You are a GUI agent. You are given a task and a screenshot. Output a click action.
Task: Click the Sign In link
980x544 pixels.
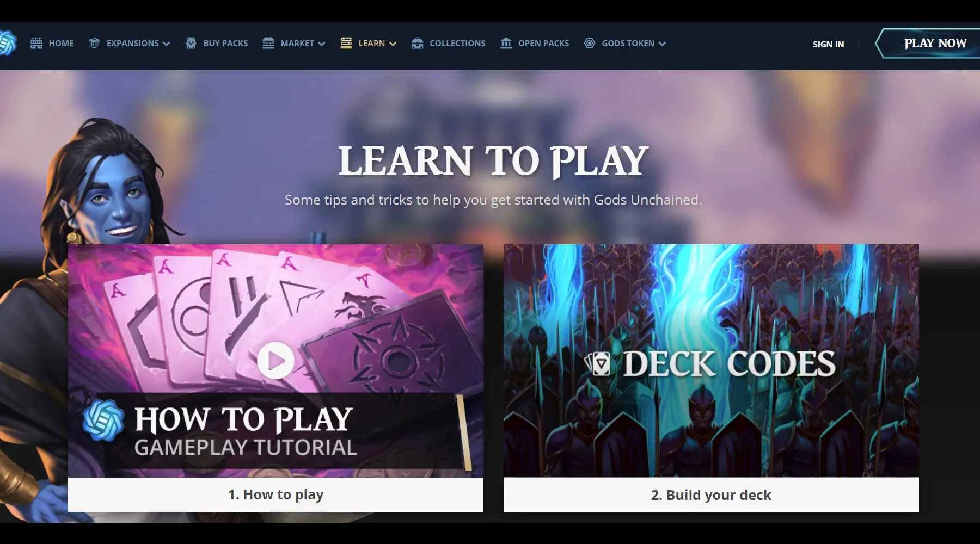[828, 44]
